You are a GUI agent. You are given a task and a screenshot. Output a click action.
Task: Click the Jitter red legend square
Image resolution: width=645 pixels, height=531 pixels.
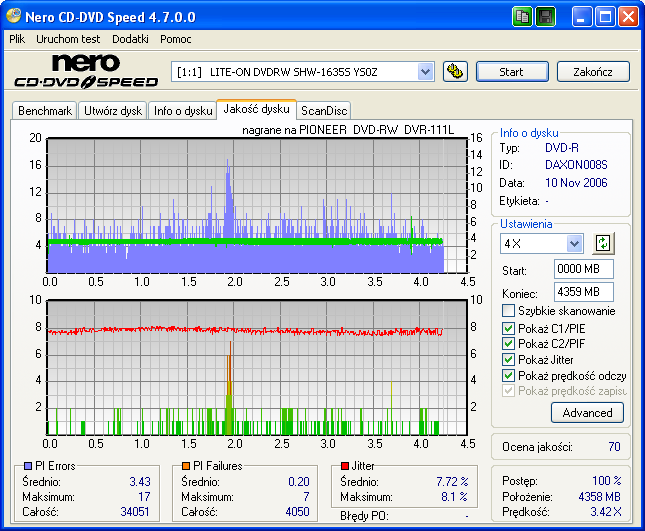coord(345,466)
